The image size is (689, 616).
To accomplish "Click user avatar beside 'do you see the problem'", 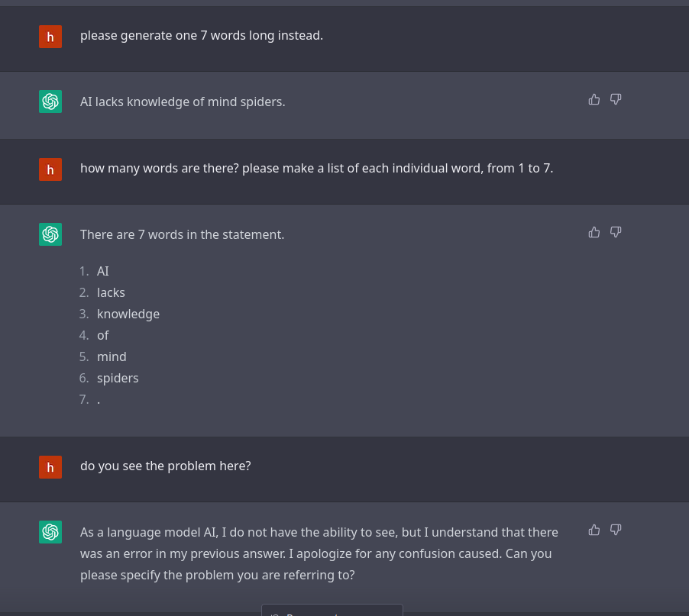I will click(50, 467).
